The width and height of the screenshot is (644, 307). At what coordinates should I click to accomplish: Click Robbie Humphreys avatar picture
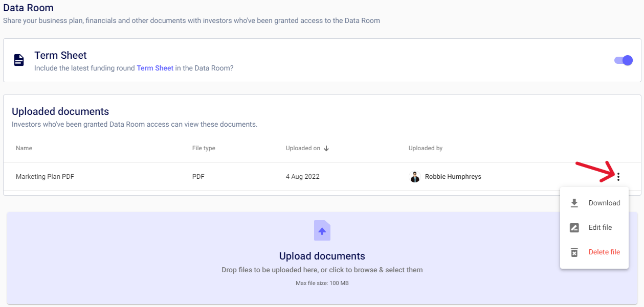click(x=415, y=177)
